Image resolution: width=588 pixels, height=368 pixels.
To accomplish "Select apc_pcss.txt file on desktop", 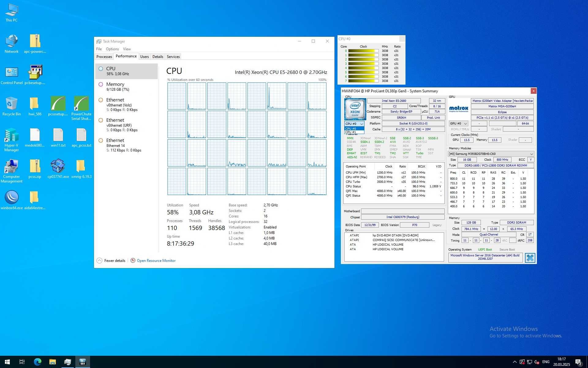I will pyautogui.click(x=81, y=138).
